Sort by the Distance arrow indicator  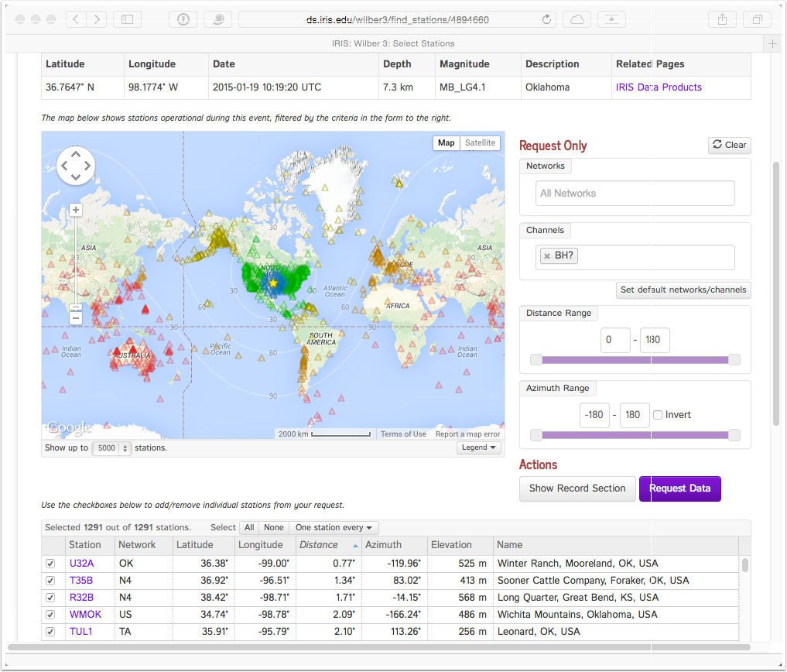[355, 546]
